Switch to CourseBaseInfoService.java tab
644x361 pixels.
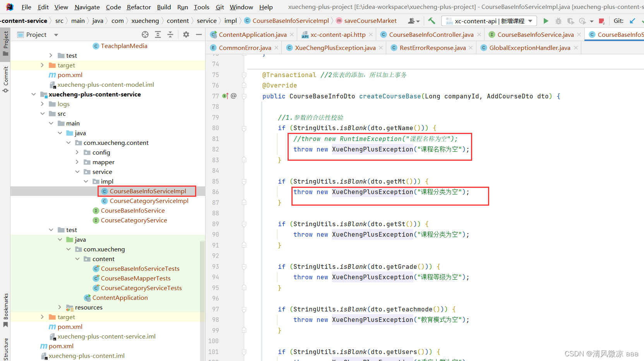click(x=536, y=34)
